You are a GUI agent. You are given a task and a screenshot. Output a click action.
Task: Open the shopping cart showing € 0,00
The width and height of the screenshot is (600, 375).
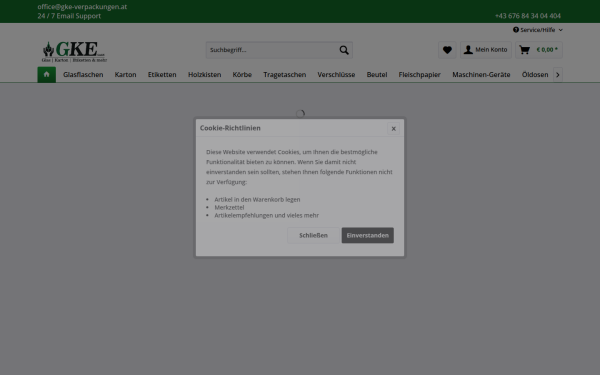539,50
